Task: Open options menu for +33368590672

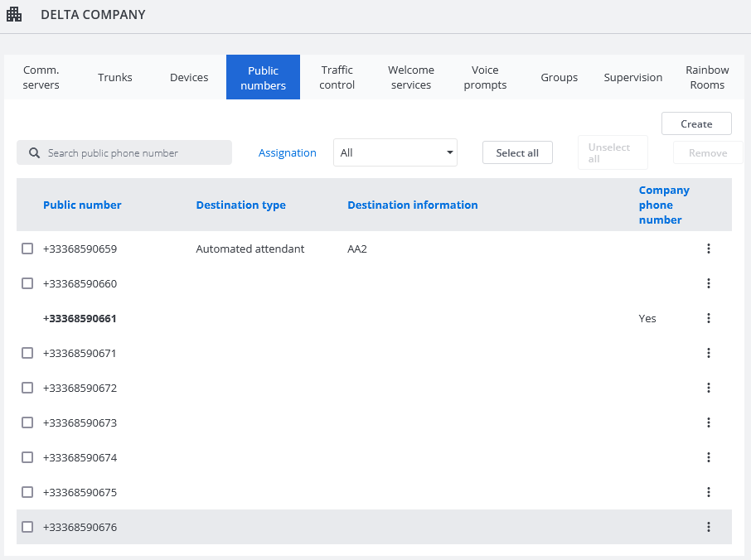Action: coord(709,388)
